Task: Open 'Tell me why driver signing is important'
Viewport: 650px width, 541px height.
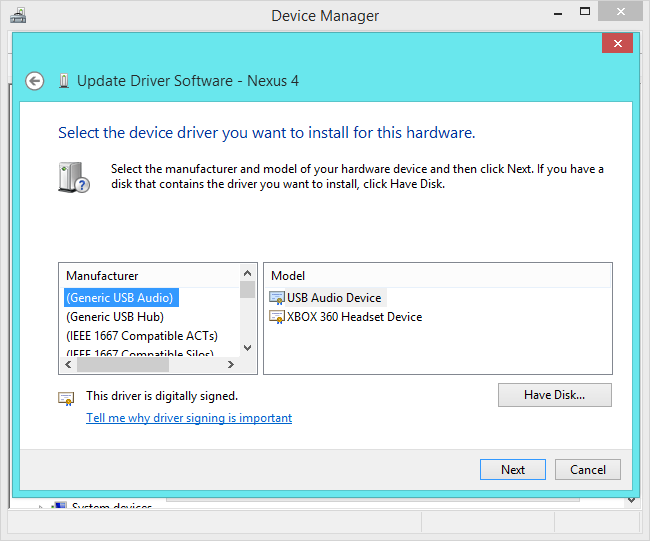Action: 189,418
